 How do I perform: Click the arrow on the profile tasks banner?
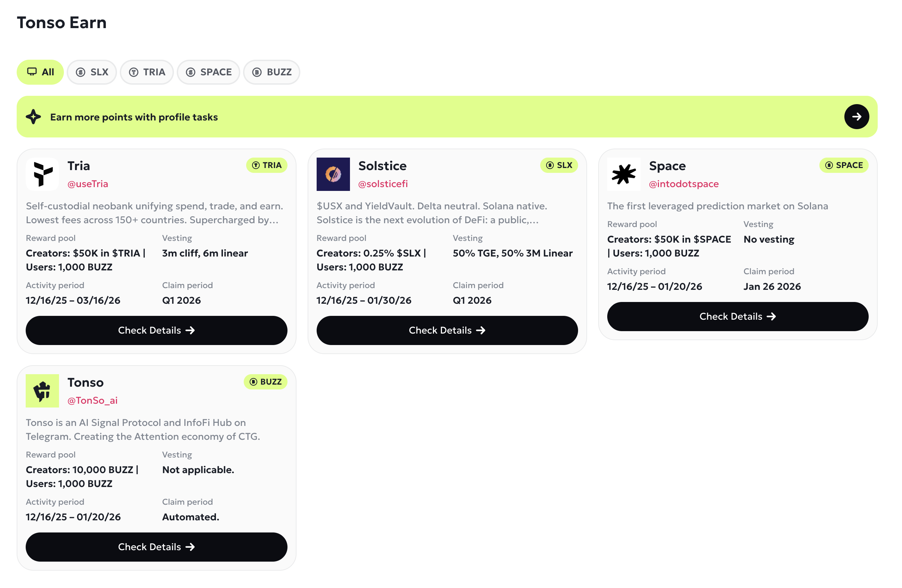coord(857,117)
